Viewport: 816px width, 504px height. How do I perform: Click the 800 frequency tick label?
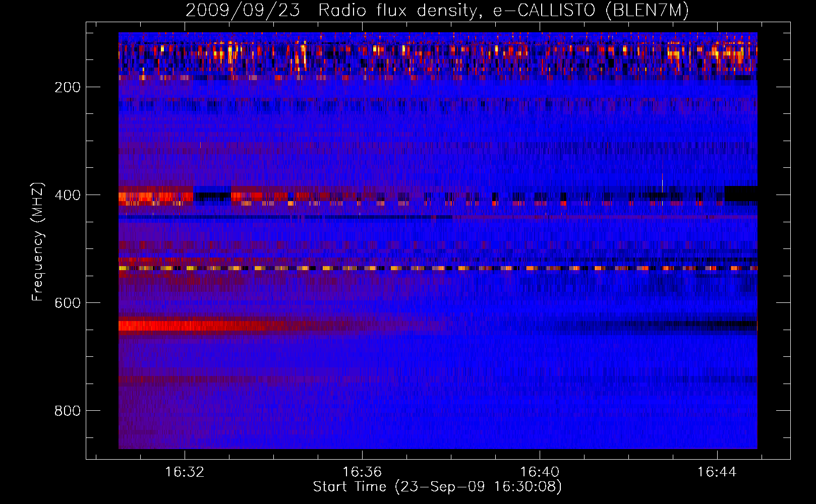point(68,411)
